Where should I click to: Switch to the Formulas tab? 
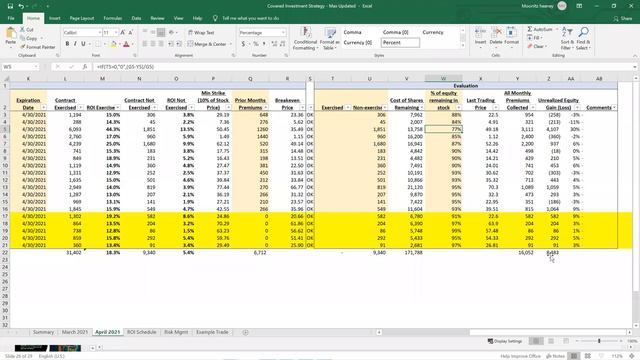pos(113,18)
